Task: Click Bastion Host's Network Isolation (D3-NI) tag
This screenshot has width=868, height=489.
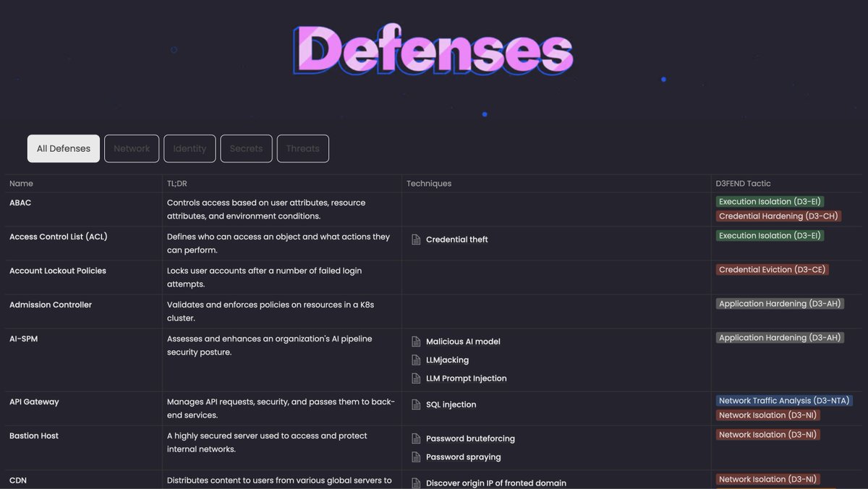Action: point(768,435)
